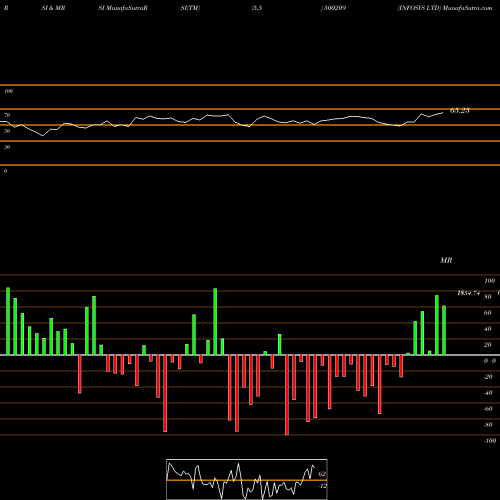Open the mini RSI overview chart thumbnail
The image size is (500, 500).
[x=247, y=479]
